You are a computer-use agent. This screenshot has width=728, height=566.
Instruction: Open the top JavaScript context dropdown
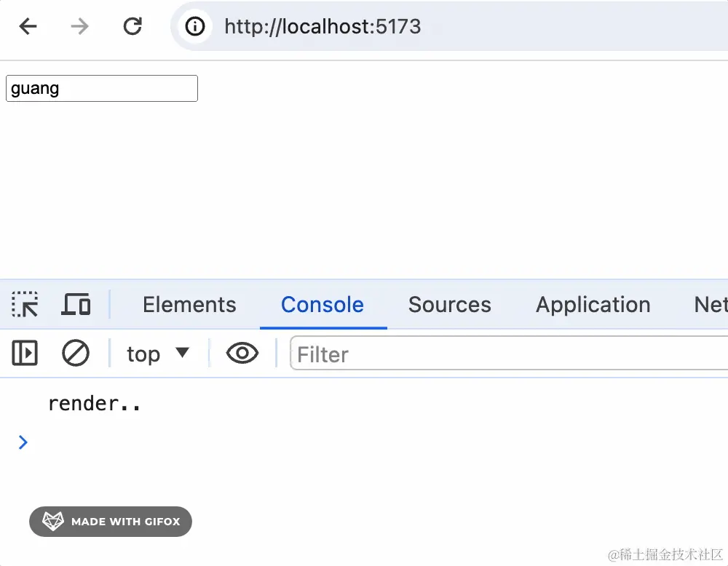tap(158, 354)
